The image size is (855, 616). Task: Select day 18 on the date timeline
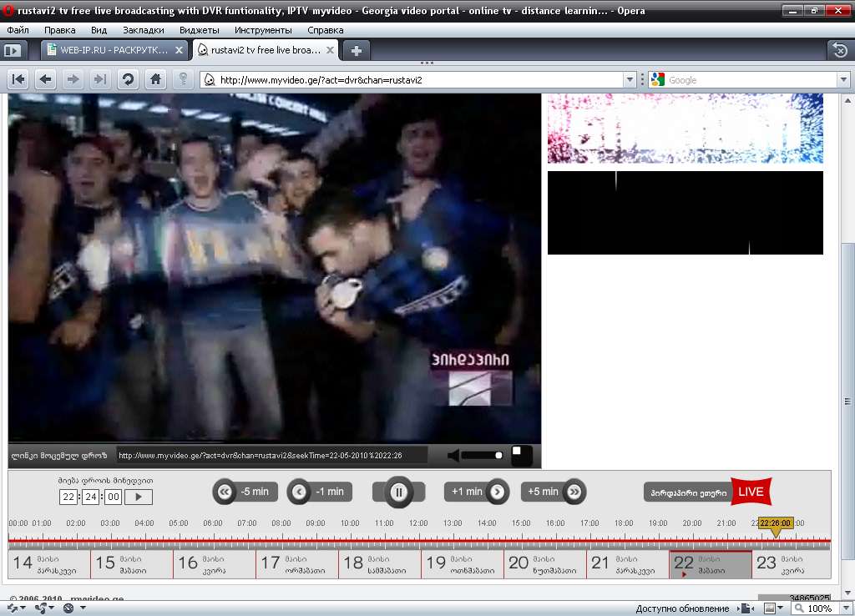point(380,564)
